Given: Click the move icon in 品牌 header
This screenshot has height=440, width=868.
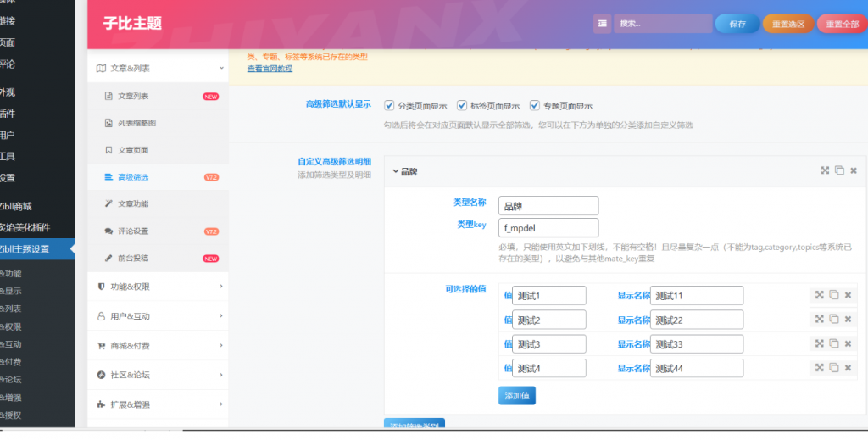Looking at the screenshot, I should point(825,170).
